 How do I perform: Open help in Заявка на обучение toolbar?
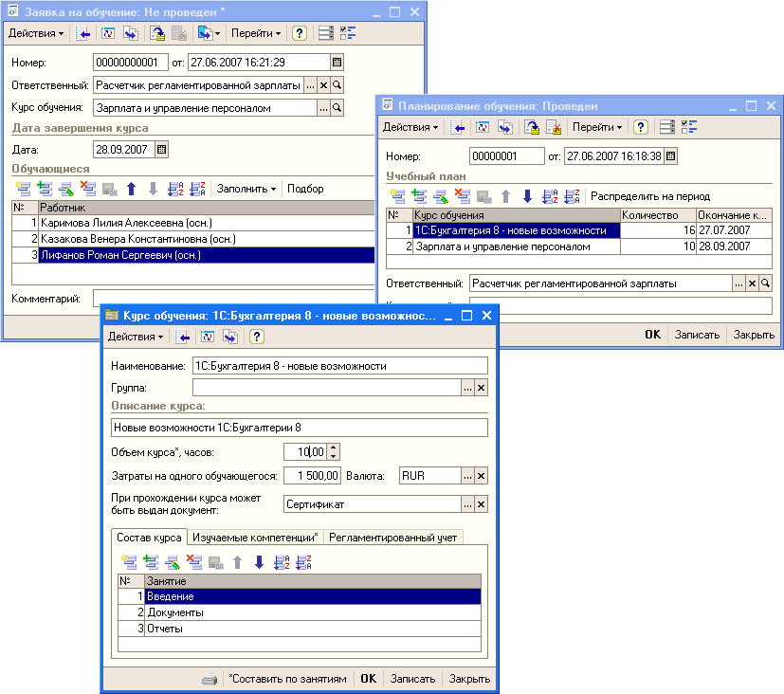[299, 33]
